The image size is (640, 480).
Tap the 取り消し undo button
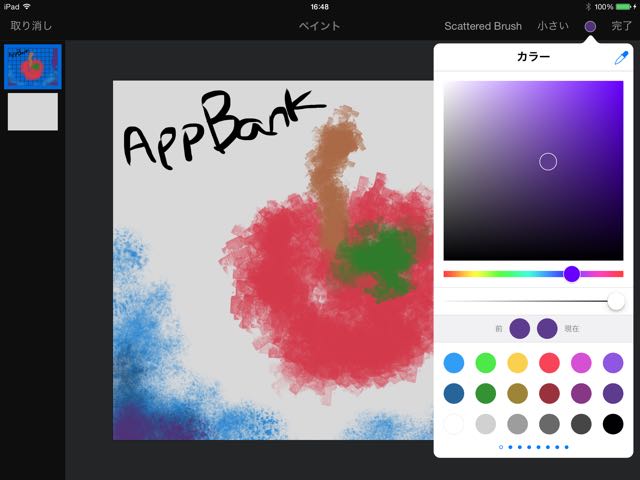coord(31,26)
